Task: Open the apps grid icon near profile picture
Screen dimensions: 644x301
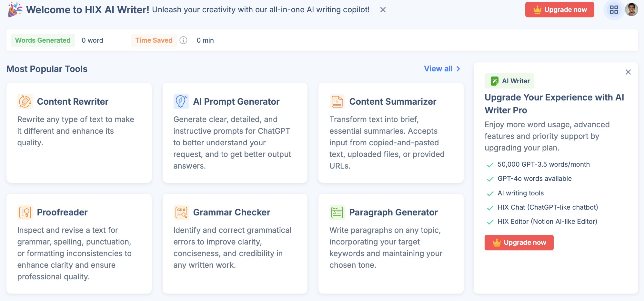Action: point(613,9)
